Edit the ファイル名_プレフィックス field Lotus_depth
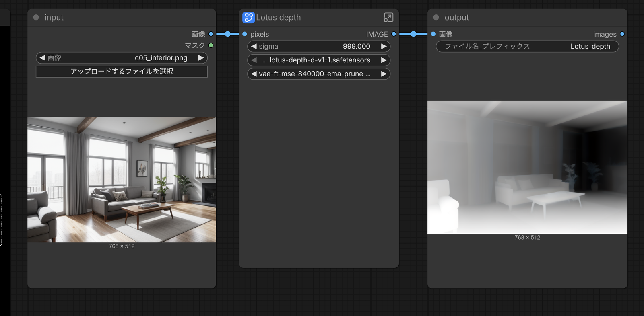 click(x=527, y=47)
